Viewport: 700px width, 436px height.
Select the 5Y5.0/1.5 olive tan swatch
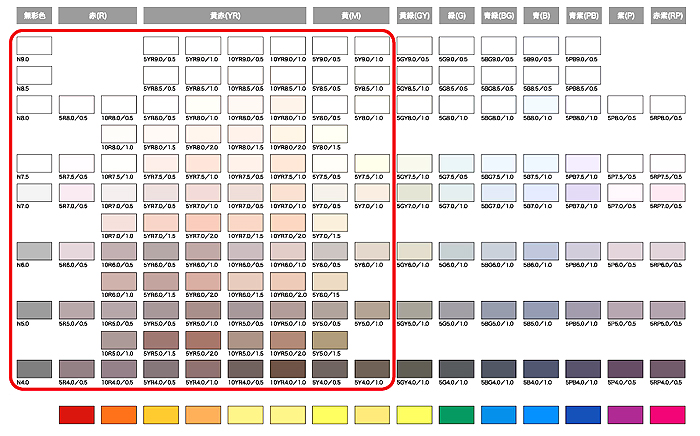[329, 339]
